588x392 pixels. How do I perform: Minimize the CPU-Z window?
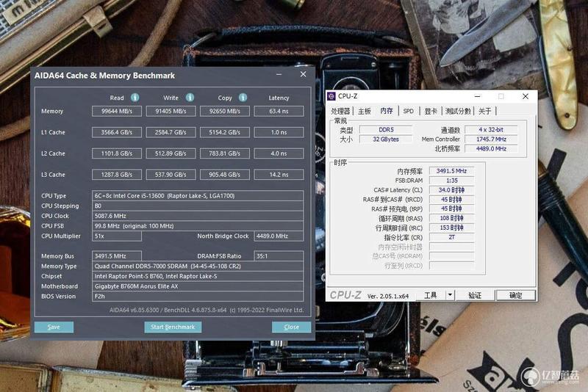click(x=477, y=96)
